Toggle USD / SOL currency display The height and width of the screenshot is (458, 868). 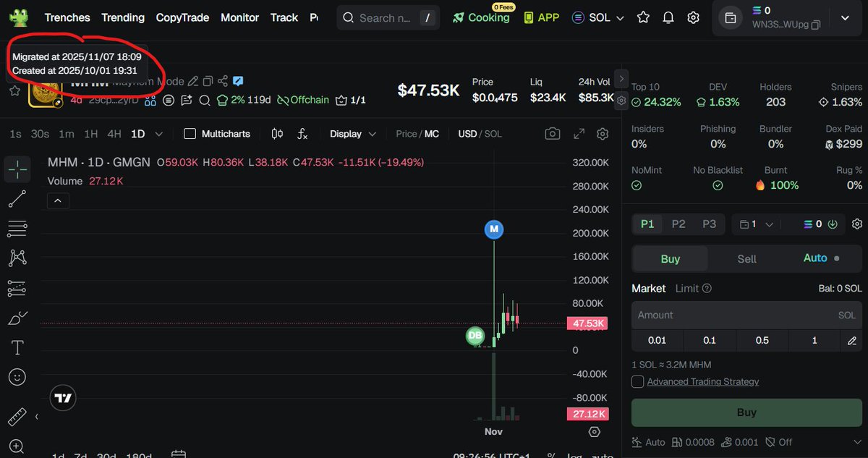[480, 134]
